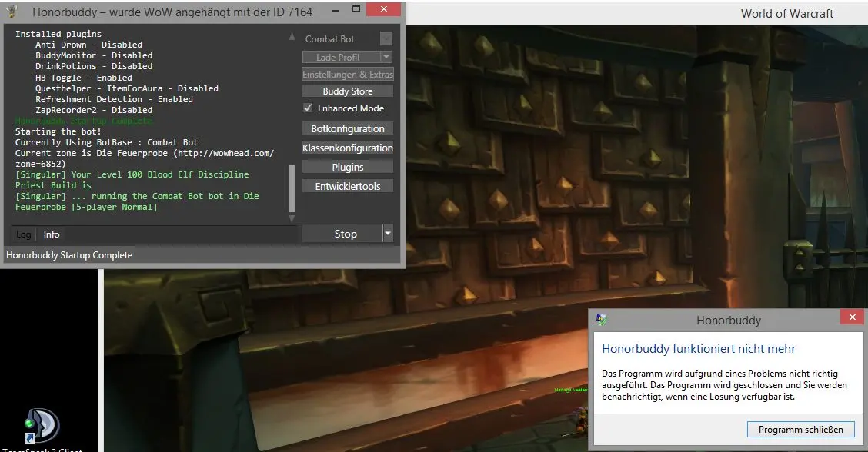Screen dimensions: 868x452
Task: Switch to the Info tab
Action: click(x=52, y=234)
